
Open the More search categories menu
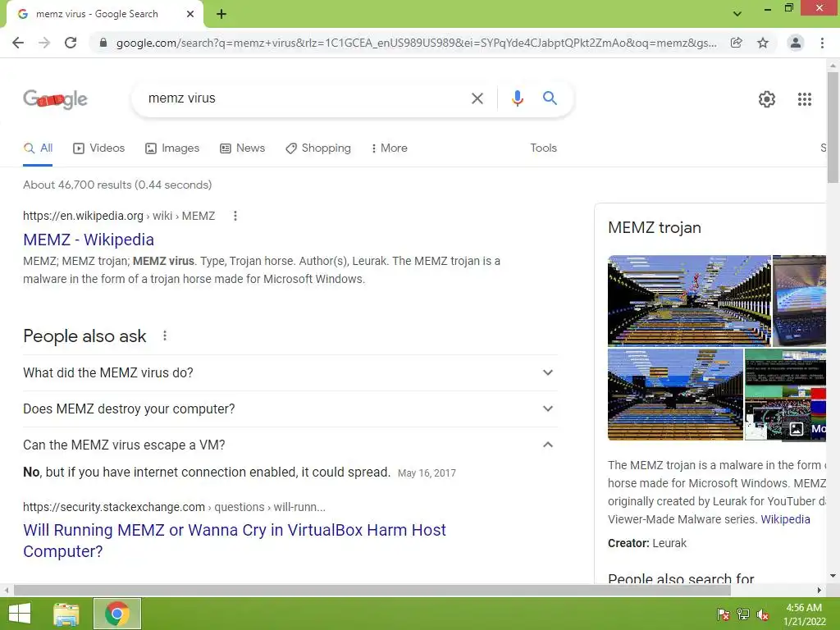(390, 148)
